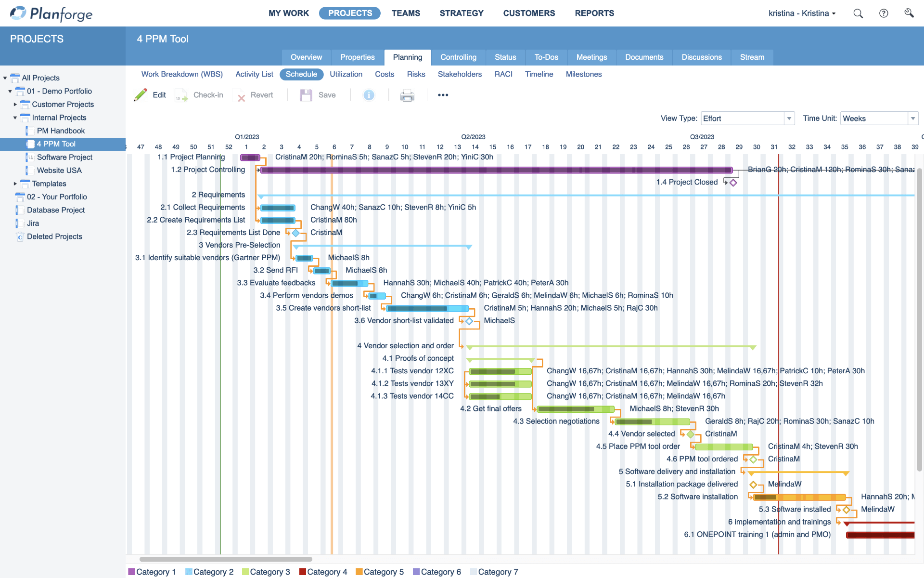Open the REPORTS menu
The image size is (924, 578).
tap(594, 13)
